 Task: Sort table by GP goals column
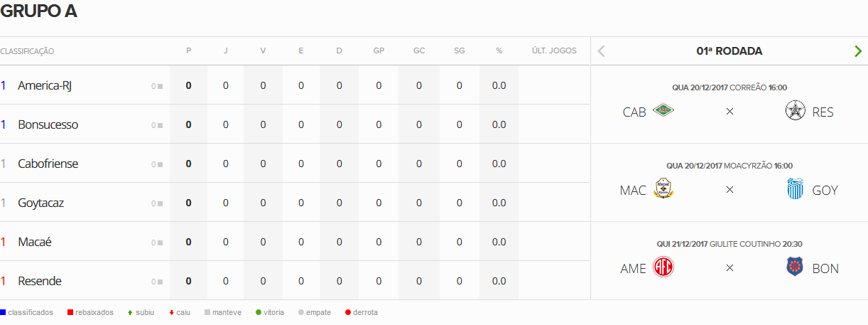pos(379,51)
